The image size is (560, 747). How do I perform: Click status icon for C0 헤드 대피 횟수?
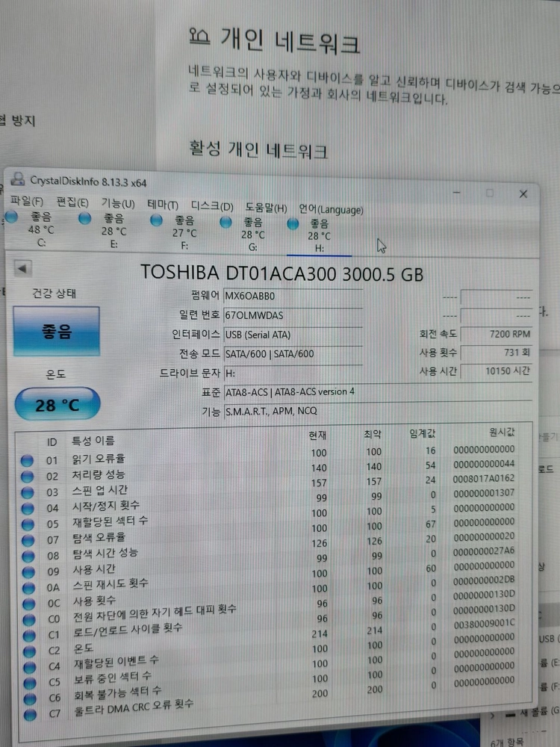[x=29, y=619]
